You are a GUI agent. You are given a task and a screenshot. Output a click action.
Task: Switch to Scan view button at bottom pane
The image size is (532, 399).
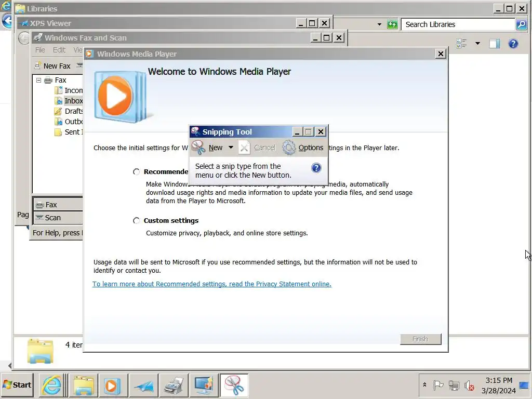pos(58,218)
